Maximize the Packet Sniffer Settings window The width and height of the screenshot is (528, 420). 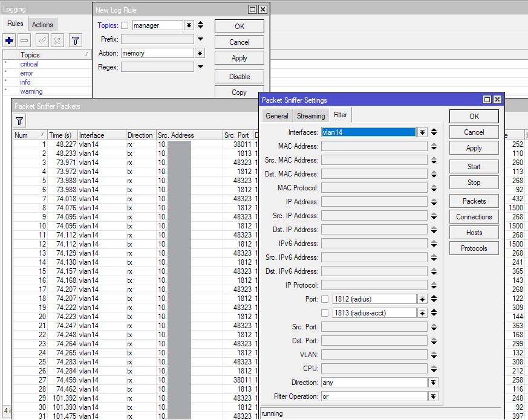[x=487, y=100]
